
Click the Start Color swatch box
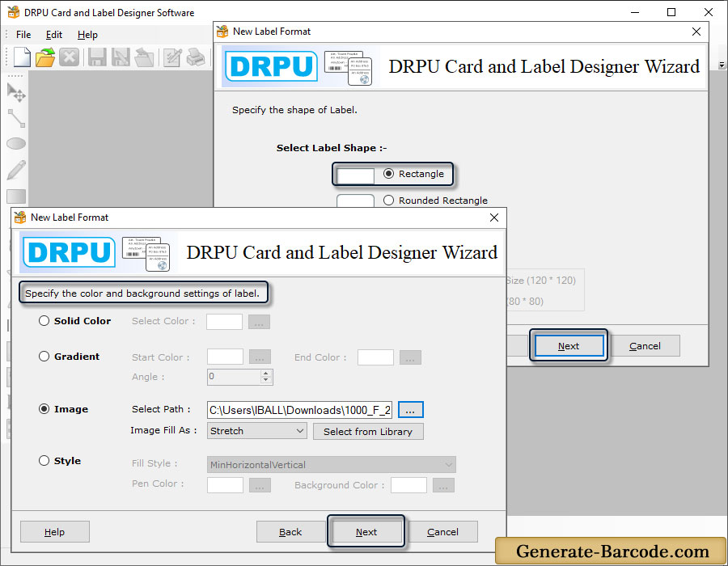pyautogui.click(x=225, y=357)
